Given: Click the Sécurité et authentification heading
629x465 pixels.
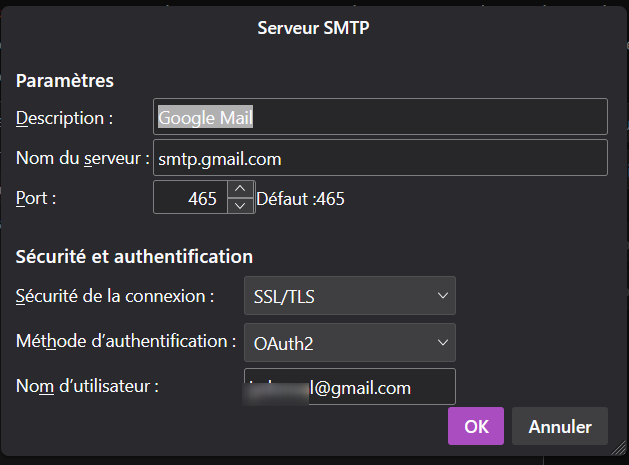Looking at the screenshot, I should tap(134, 257).
